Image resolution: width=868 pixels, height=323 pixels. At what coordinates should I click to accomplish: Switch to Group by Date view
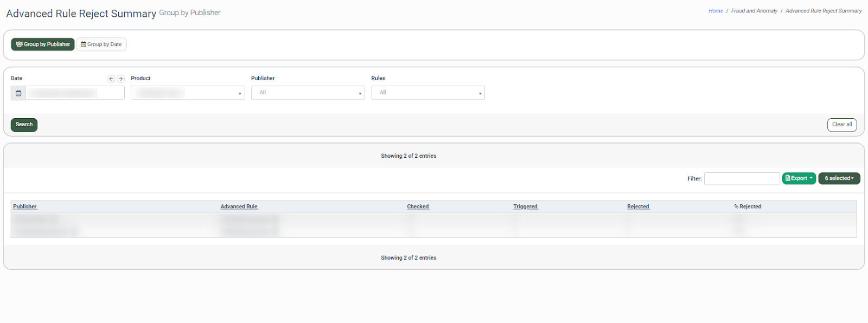101,44
